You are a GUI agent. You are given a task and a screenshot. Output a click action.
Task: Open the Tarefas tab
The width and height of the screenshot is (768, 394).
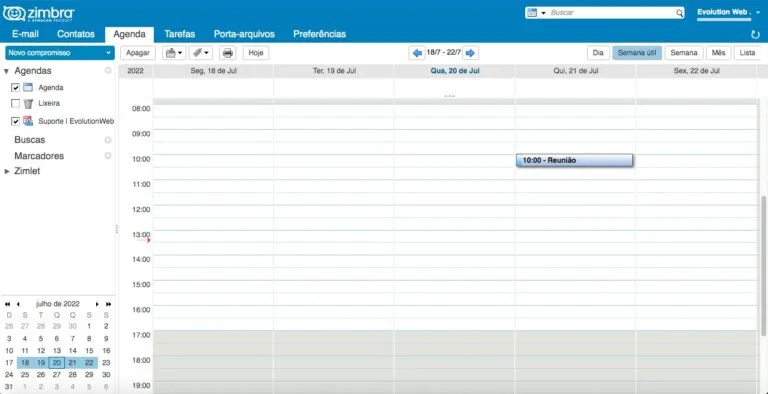[x=180, y=34]
